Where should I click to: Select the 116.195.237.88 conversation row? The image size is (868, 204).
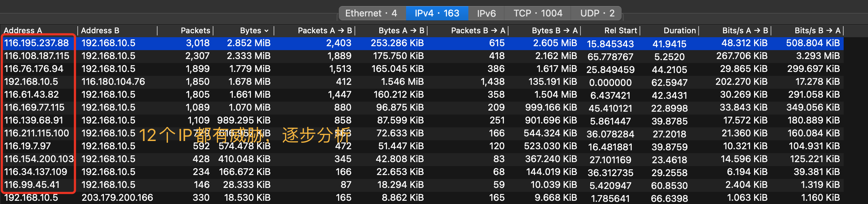(x=36, y=43)
